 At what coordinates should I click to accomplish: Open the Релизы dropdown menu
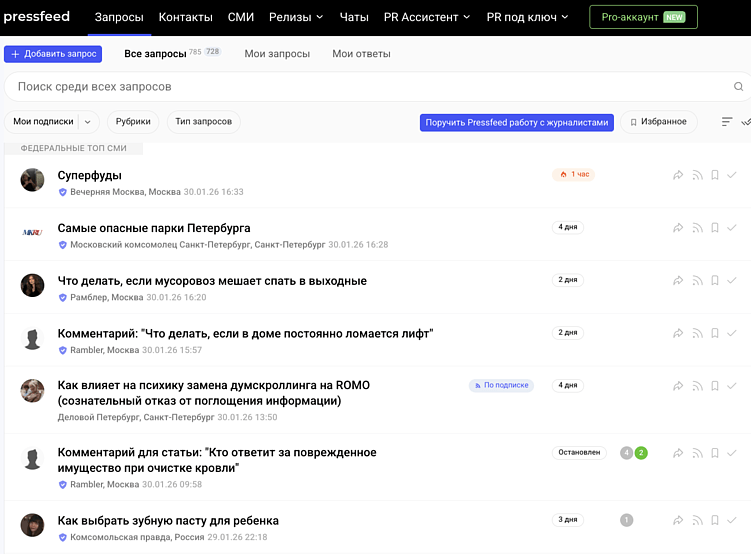[296, 17]
